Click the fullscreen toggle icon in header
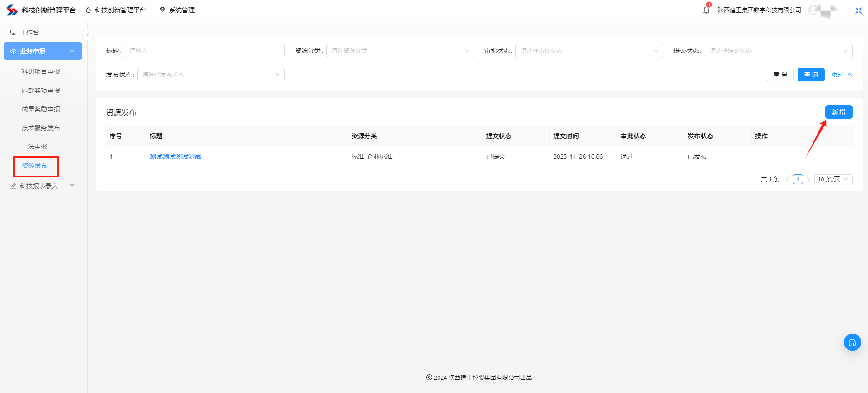 tap(858, 10)
